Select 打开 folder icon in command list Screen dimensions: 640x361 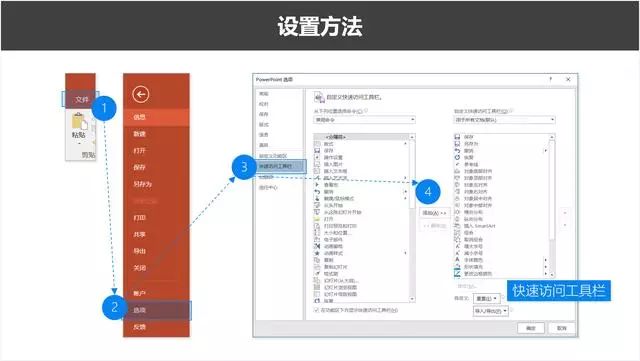[317, 219]
